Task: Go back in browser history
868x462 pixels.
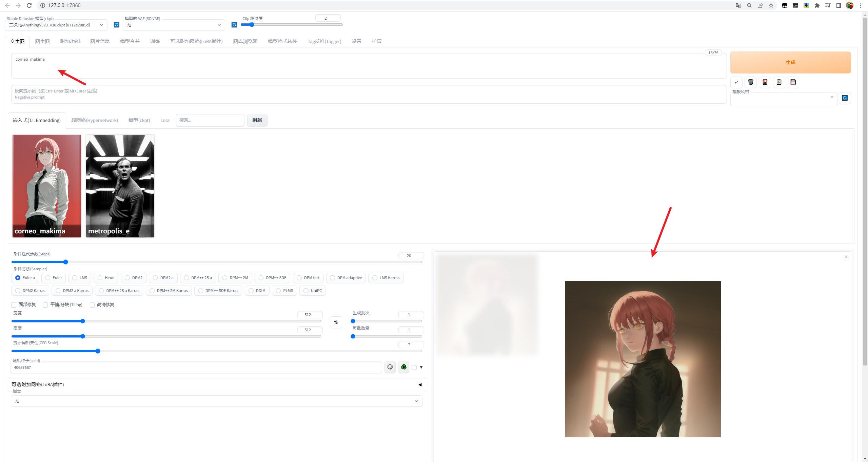Action: (7, 5)
